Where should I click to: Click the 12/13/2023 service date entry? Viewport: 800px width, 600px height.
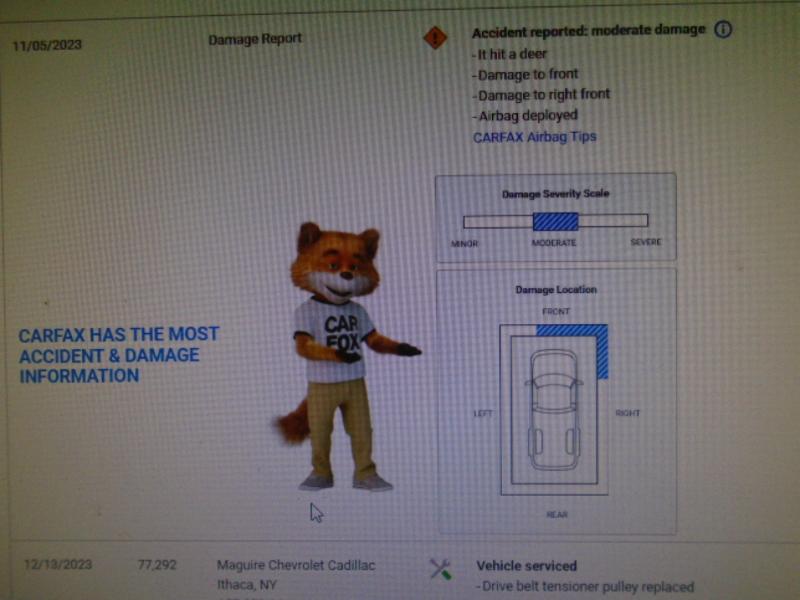point(58,564)
